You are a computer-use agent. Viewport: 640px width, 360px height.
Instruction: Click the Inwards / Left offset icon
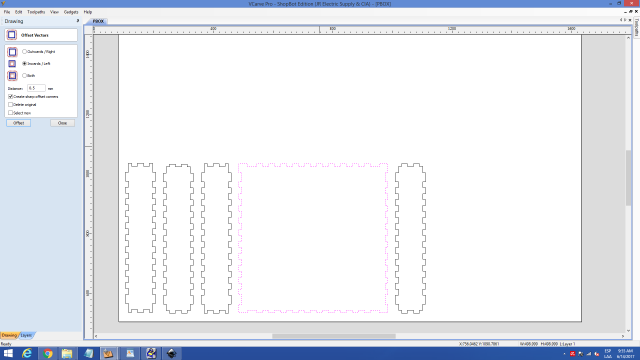[x=12, y=64]
